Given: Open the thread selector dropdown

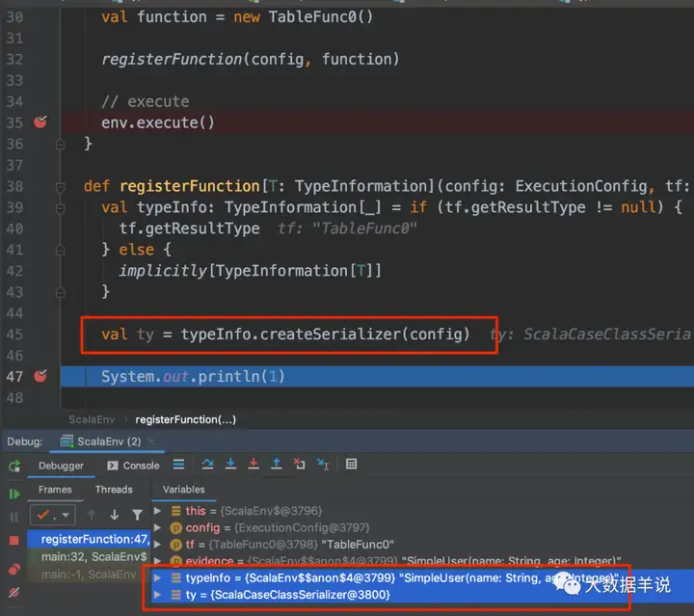Looking at the screenshot, I should point(53,515).
